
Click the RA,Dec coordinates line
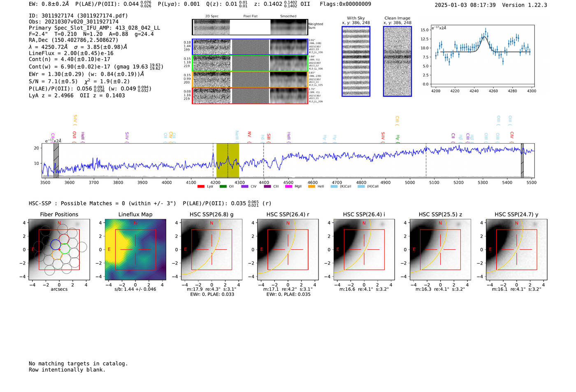coord(73,40)
